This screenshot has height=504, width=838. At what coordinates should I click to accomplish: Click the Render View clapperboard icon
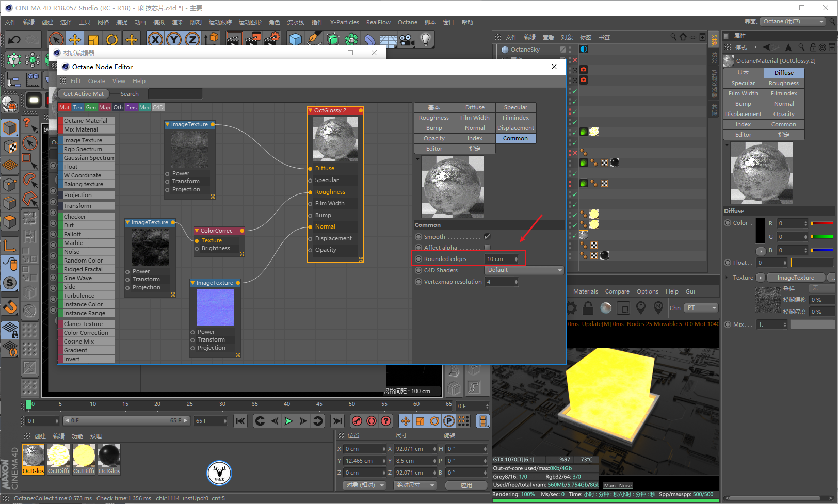coord(234,40)
